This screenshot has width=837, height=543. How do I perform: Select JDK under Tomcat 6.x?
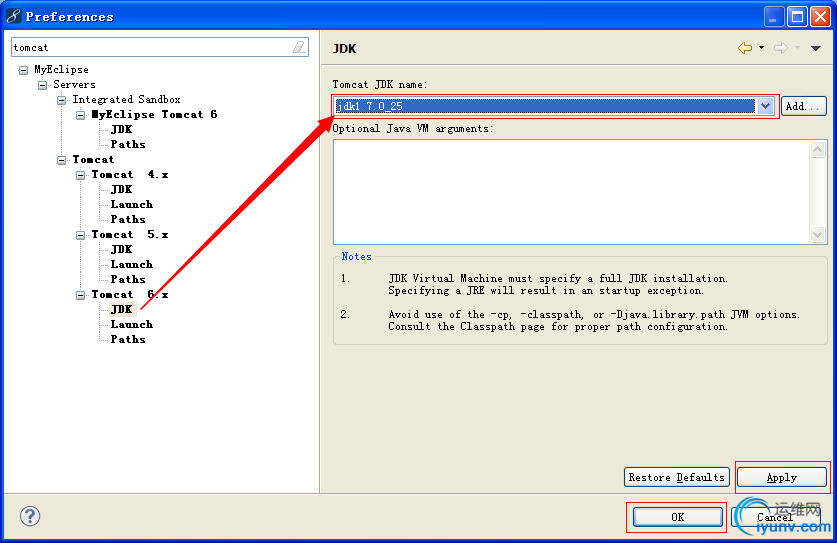click(122, 309)
